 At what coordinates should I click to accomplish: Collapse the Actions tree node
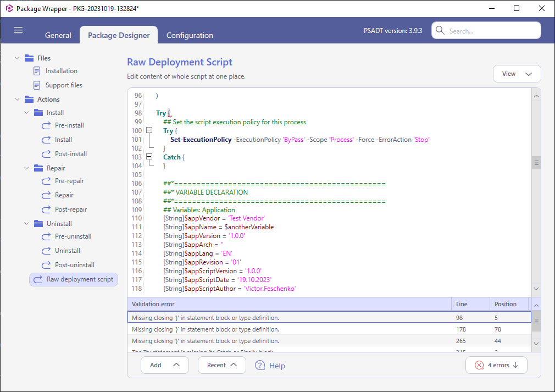[x=17, y=100]
